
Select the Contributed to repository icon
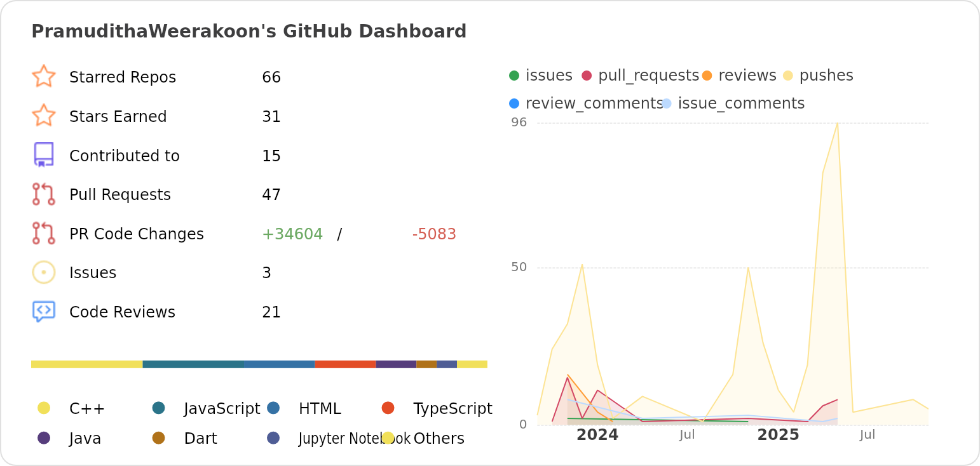[43, 155]
